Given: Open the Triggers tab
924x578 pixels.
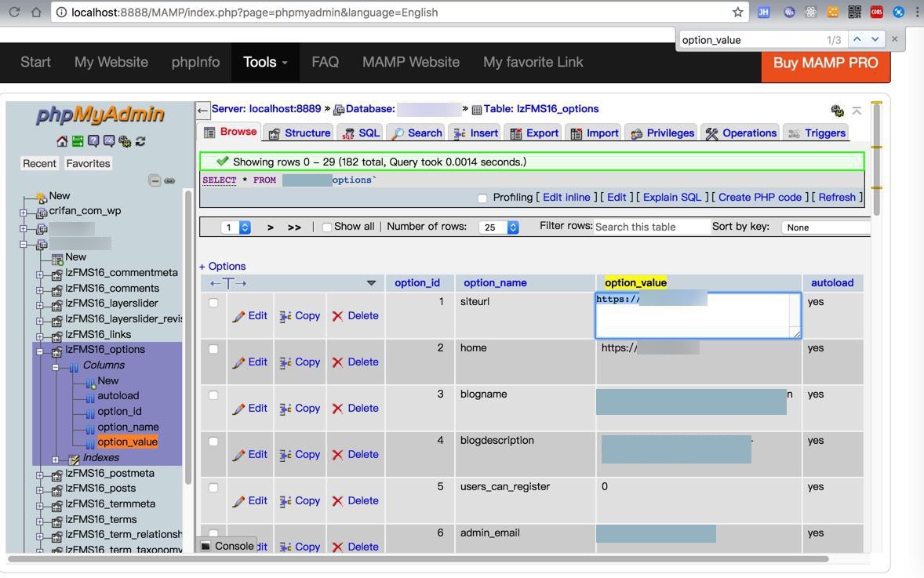Looking at the screenshot, I should [x=817, y=133].
